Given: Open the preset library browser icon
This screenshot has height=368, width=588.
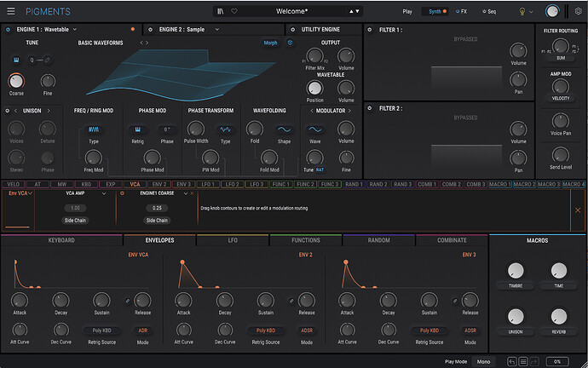Looking at the screenshot, I should 221,11.
